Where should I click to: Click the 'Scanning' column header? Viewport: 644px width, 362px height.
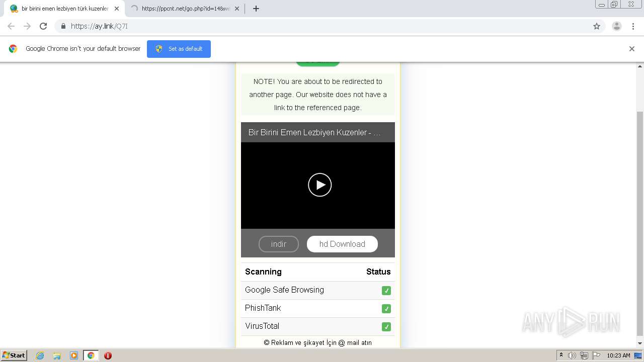click(263, 272)
